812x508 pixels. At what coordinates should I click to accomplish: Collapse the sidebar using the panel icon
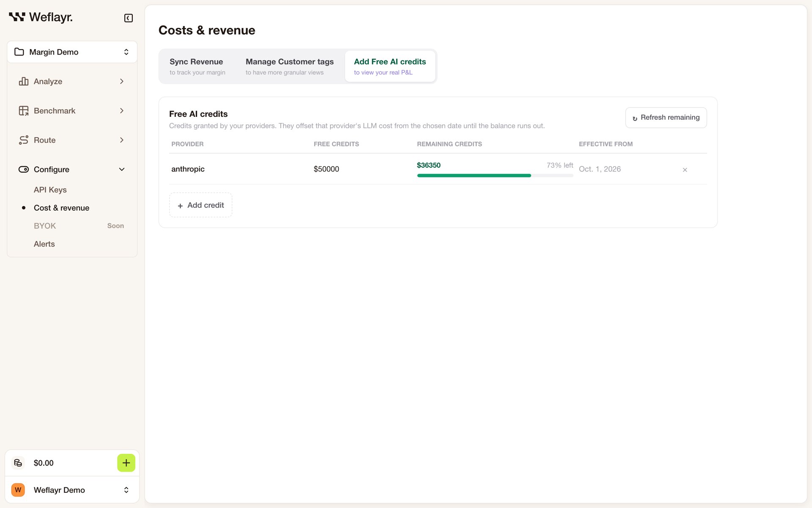coord(129,18)
